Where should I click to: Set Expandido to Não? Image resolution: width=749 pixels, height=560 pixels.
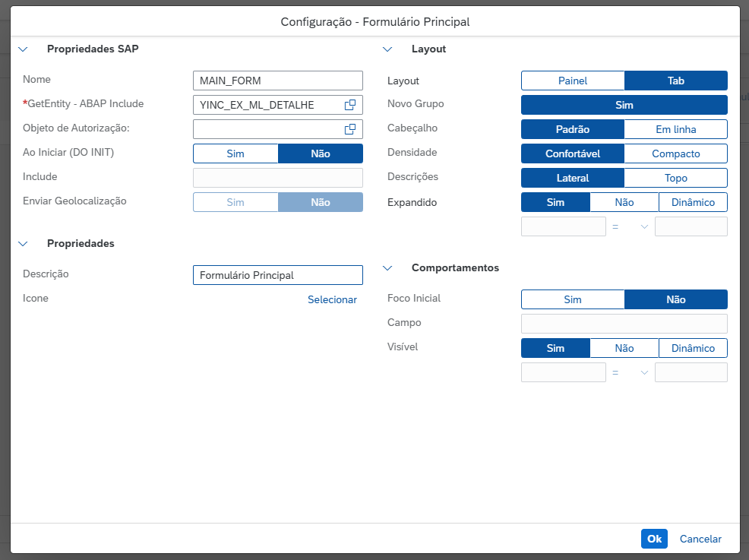tap(624, 202)
